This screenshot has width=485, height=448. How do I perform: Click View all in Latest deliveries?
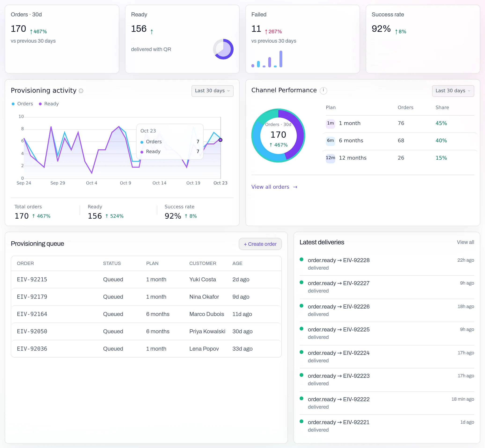tap(465, 242)
